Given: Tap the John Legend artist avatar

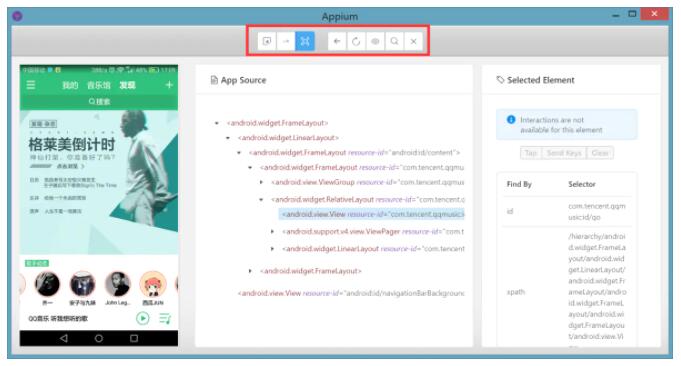Looking at the screenshot, I should 118,284.
